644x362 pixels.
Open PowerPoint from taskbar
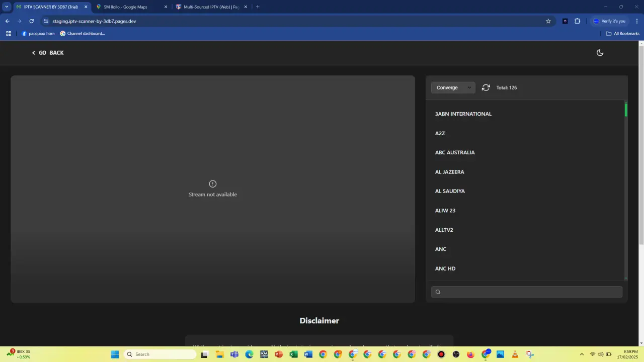tap(279, 354)
